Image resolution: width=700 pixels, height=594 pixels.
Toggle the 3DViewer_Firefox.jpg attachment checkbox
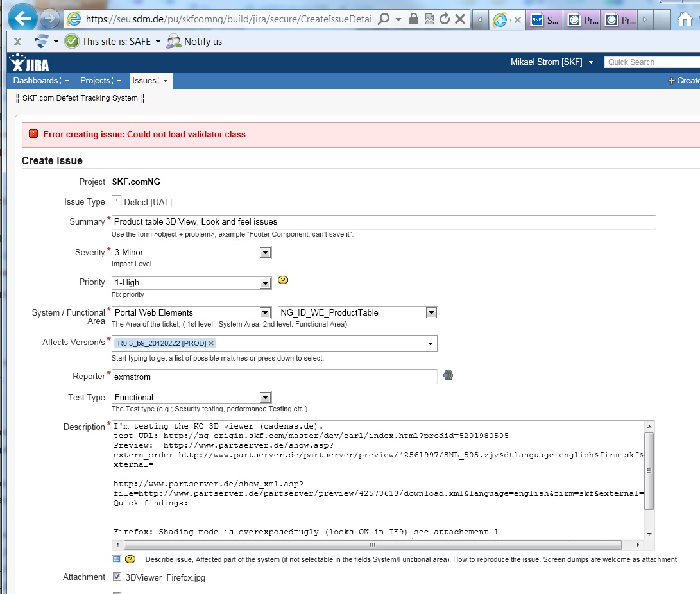click(x=117, y=577)
